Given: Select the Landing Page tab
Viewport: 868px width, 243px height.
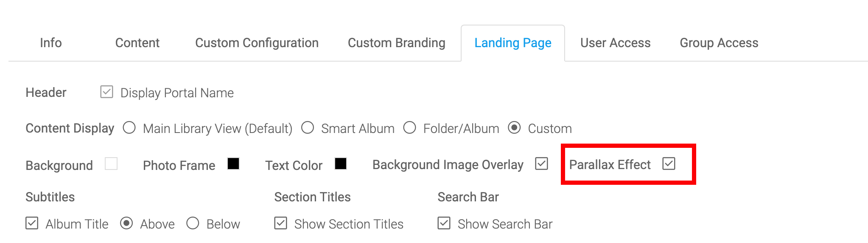Looking at the screenshot, I should click(512, 43).
